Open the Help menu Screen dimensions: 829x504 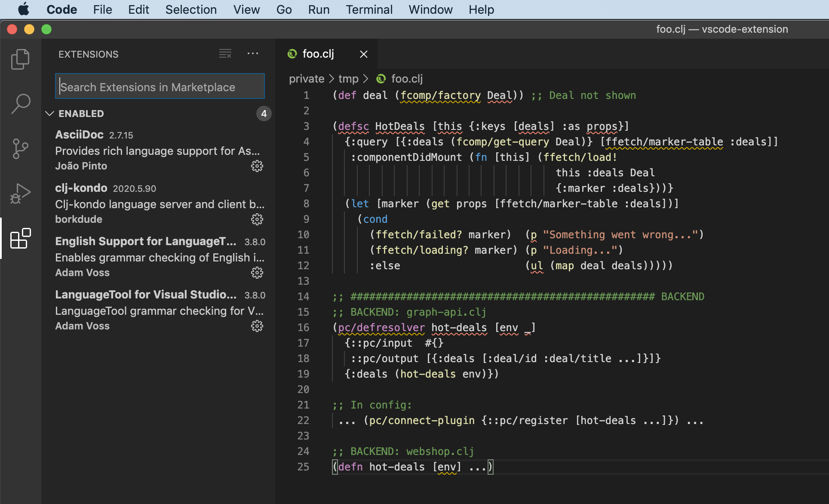(481, 9)
